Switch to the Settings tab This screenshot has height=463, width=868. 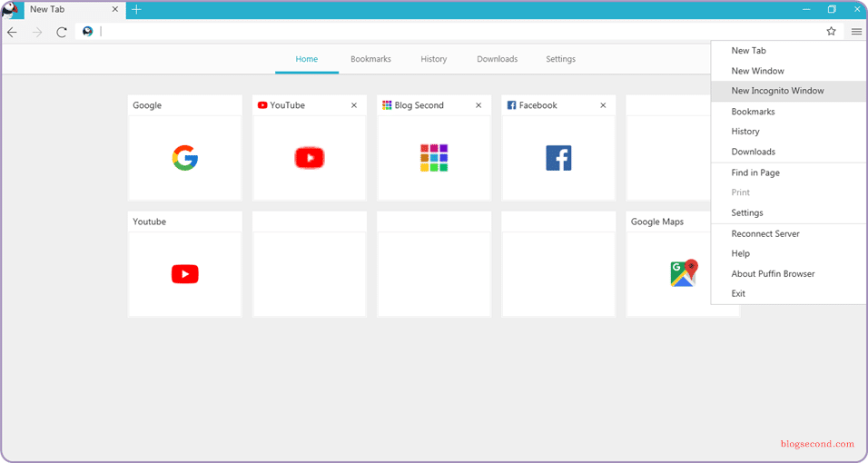(561, 59)
